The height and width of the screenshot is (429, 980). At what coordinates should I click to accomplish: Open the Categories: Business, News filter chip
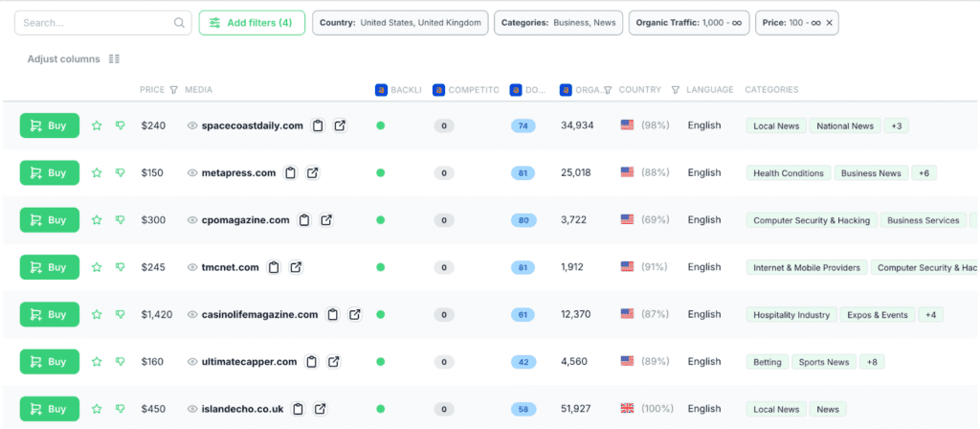[558, 23]
